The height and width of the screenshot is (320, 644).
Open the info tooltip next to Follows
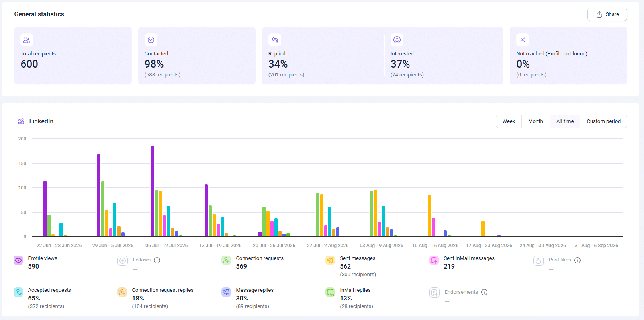click(x=157, y=260)
